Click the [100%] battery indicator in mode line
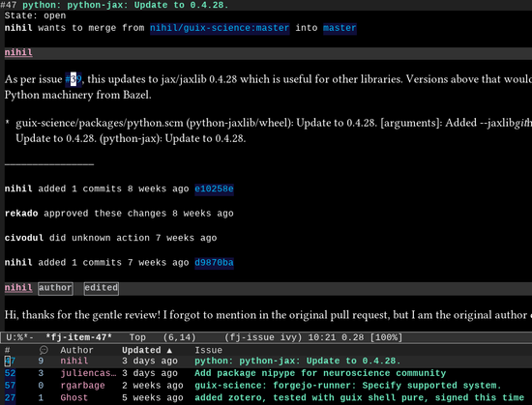The image size is (532, 405). [x=386, y=337]
